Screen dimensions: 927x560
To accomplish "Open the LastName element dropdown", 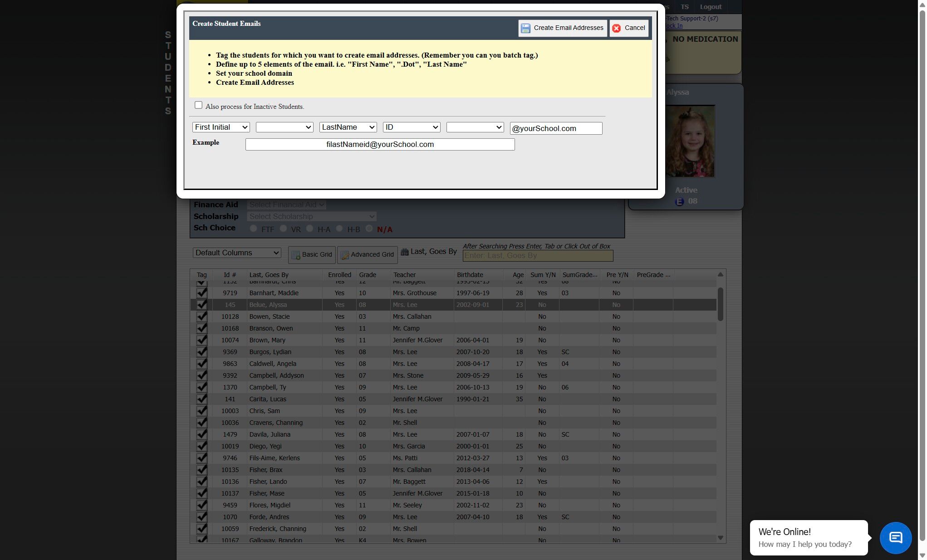I will pyautogui.click(x=348, y=127).
